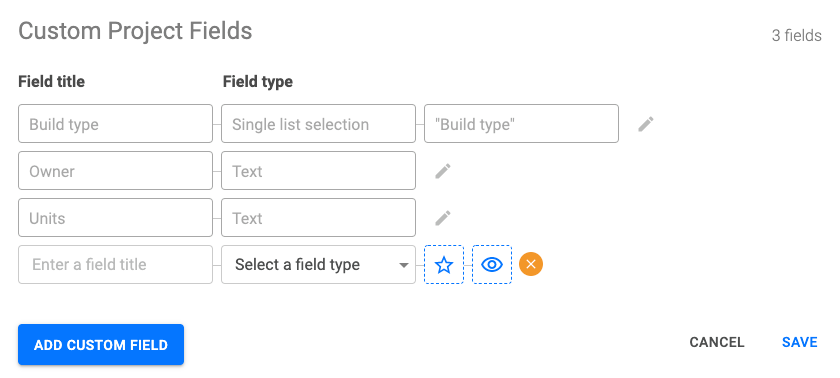The height and width of the screenshot is (378, 840).
Task: Click the pencil icon for Owner field
Action: click(442, 171)
